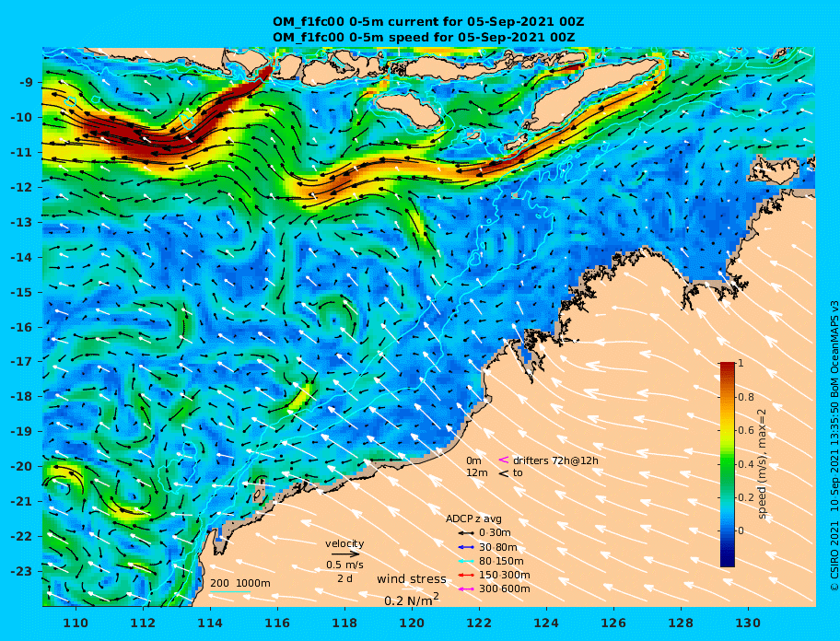
Task: Click the "0-30m" ADCP depth label
Action: (495, 533)
